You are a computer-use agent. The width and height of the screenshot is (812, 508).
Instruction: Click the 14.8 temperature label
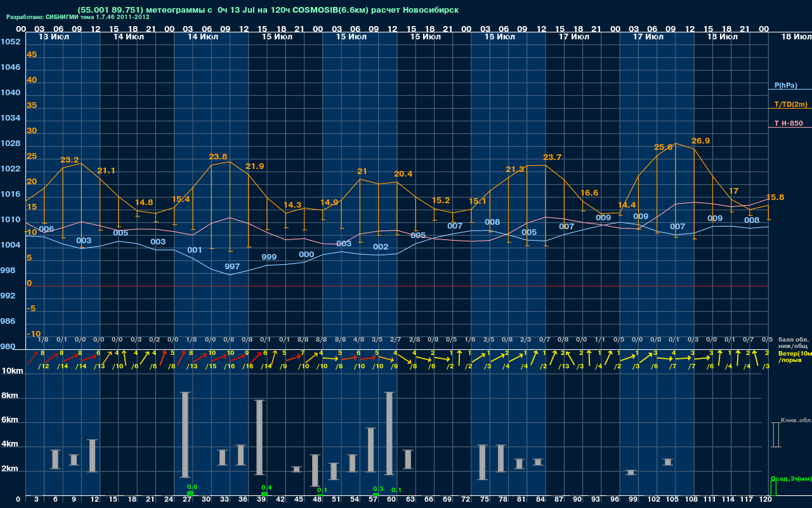coord(144,203)
